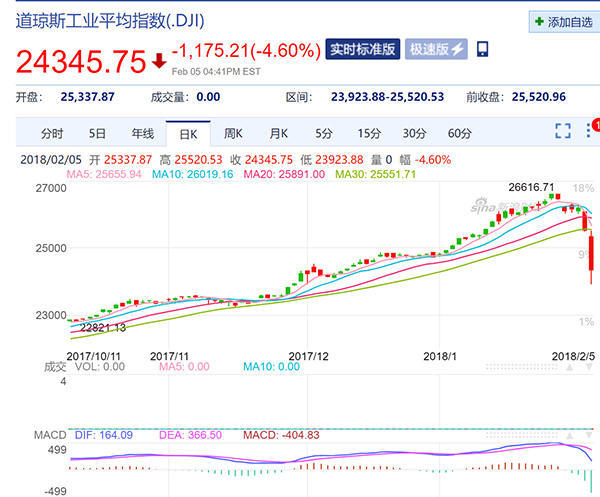This screenshot has height=497, width=600.
Task: Click the 2018/1 date axis label
Action: 440,356
